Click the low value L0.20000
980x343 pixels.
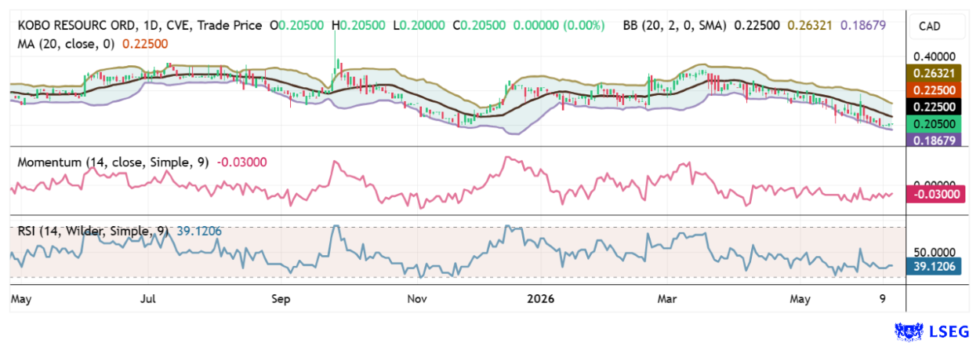click(418, 25)
